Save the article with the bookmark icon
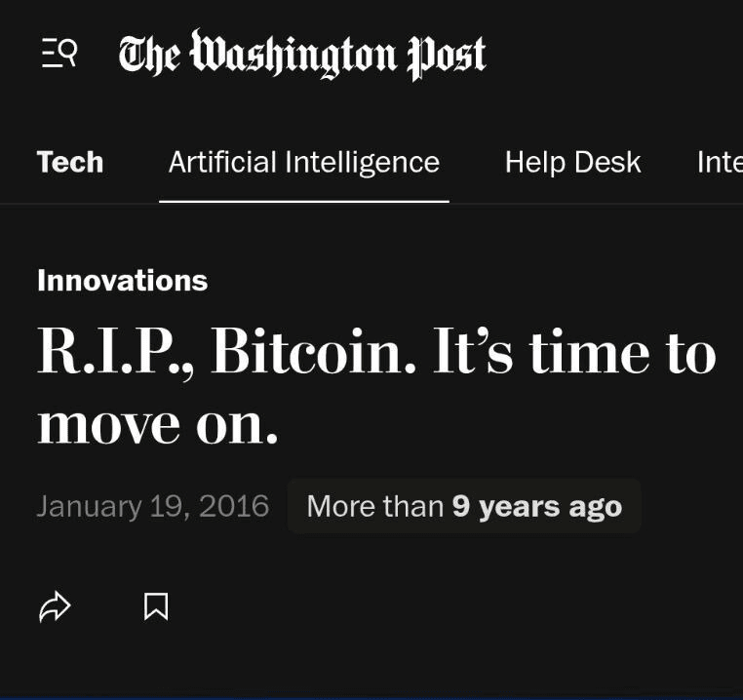The height and width of the screenshot is (700, 743). (156, 606)
